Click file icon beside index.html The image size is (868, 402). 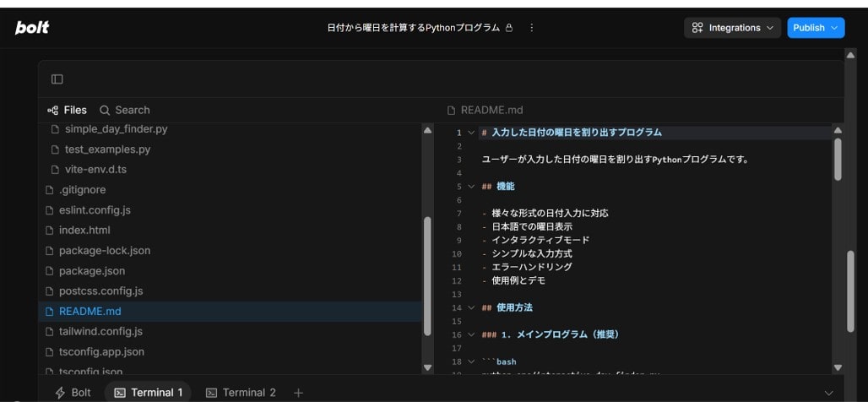pyautogui.click(x=49, y=231)
